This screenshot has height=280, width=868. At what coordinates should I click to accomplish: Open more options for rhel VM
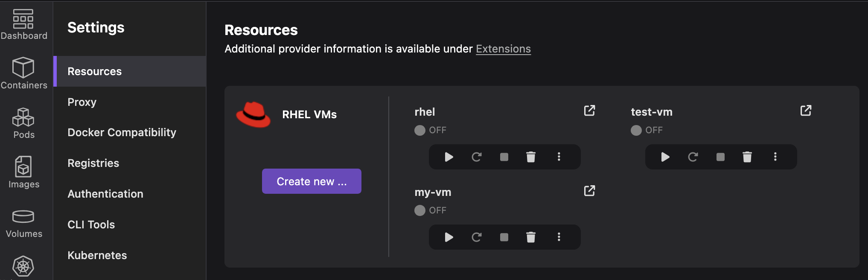point(559,157)
